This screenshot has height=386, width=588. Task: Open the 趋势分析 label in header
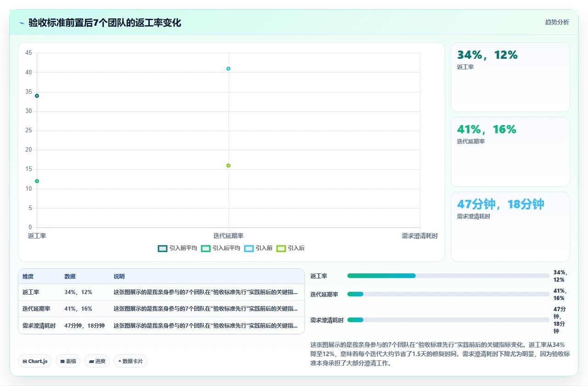click(x=557, y=22)
